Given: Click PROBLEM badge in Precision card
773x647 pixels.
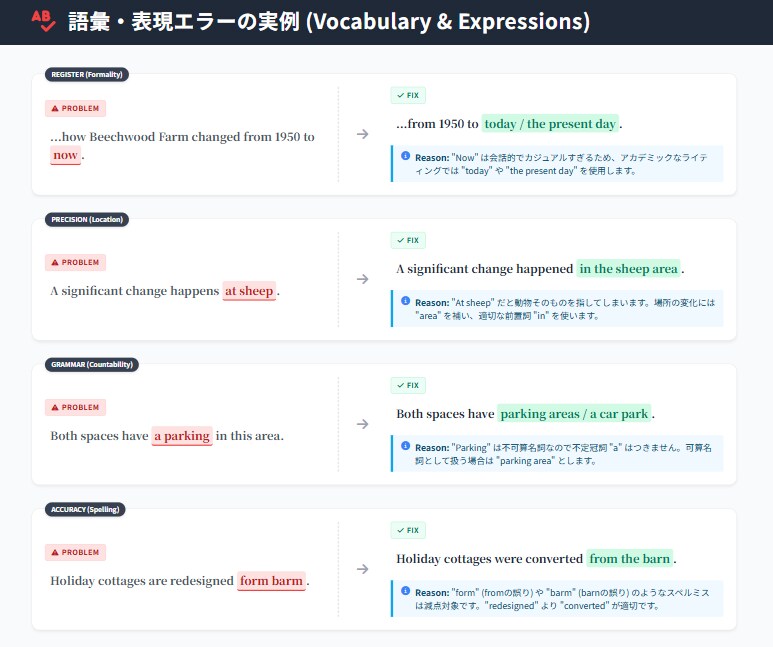Looking at the screenshot, I should click(x=75, y=262).
